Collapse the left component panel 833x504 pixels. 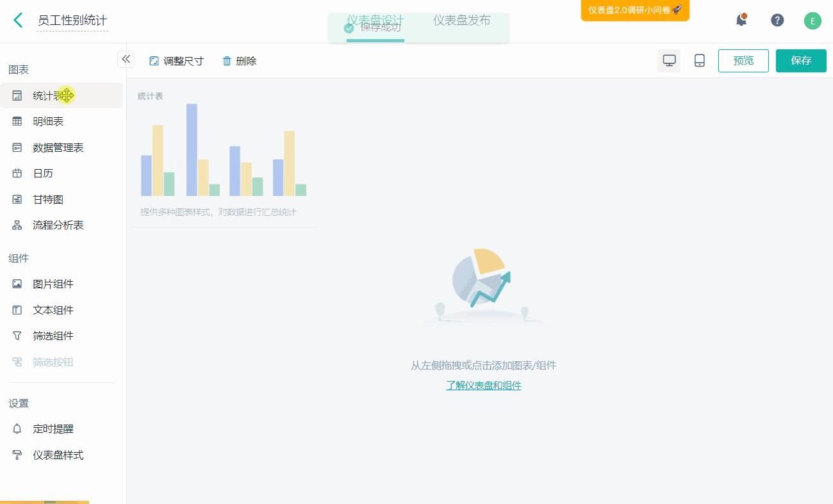coord(126,59)
